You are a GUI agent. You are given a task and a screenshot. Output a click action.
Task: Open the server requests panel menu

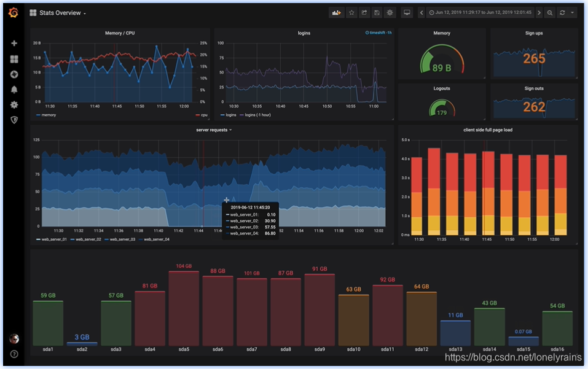(214, 130)
